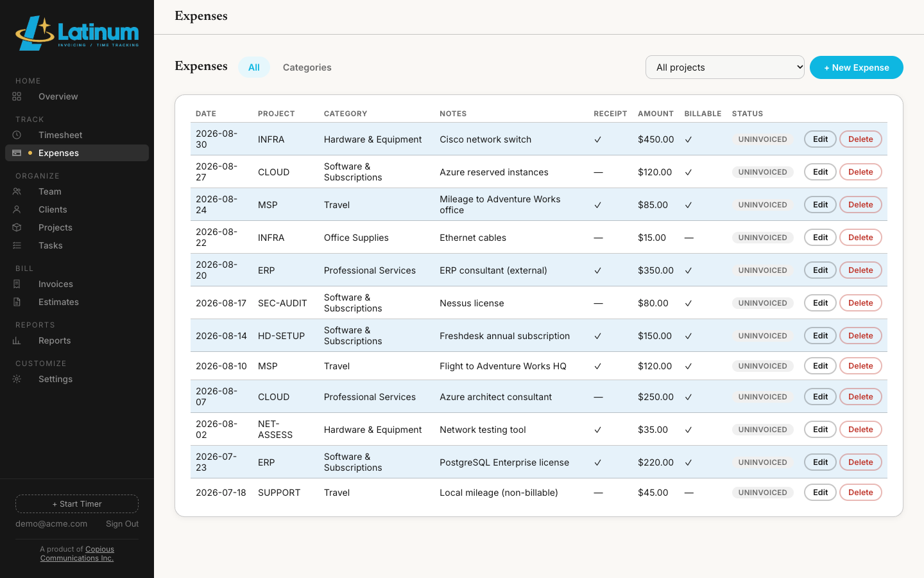Click the SEC-AUDIT project cell
Image resolution: width=924 pixels, height=578 pixels.
282,303
